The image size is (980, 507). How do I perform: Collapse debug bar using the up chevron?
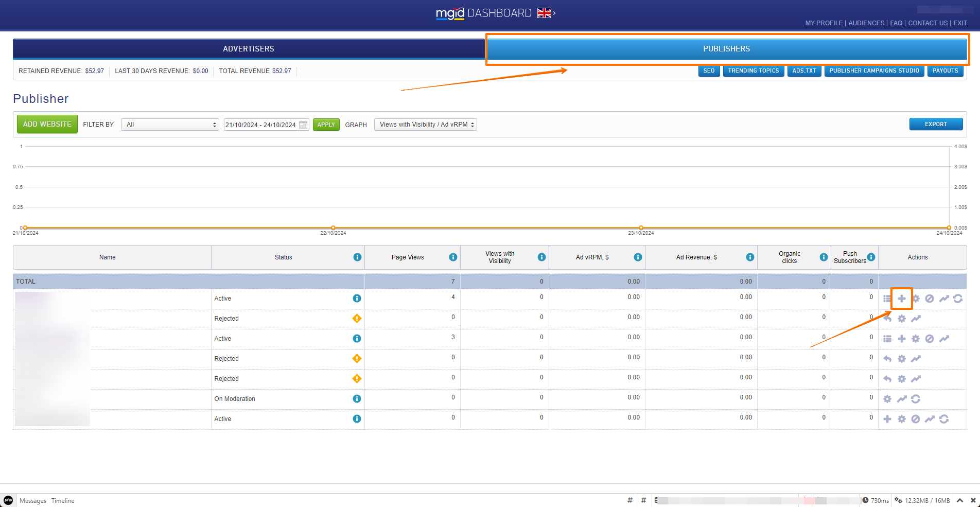(x=960, y=500)
